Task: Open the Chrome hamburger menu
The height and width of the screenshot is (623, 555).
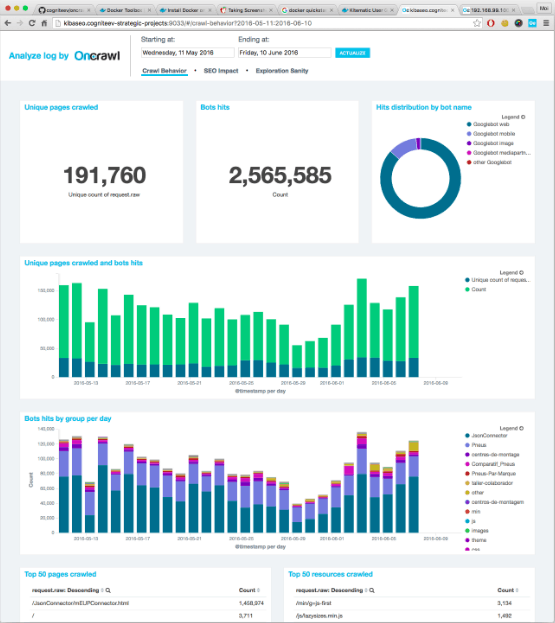Action: point(546,23)
